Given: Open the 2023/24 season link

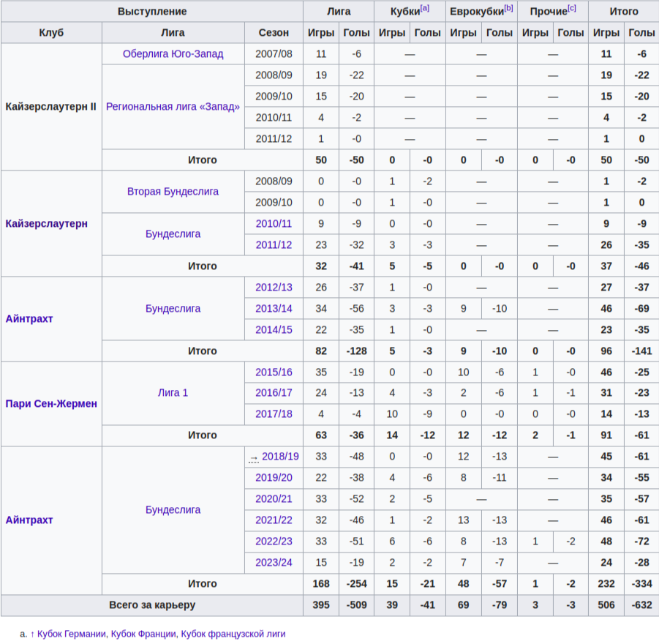Looking at the screenshot, I should point(274,563).
